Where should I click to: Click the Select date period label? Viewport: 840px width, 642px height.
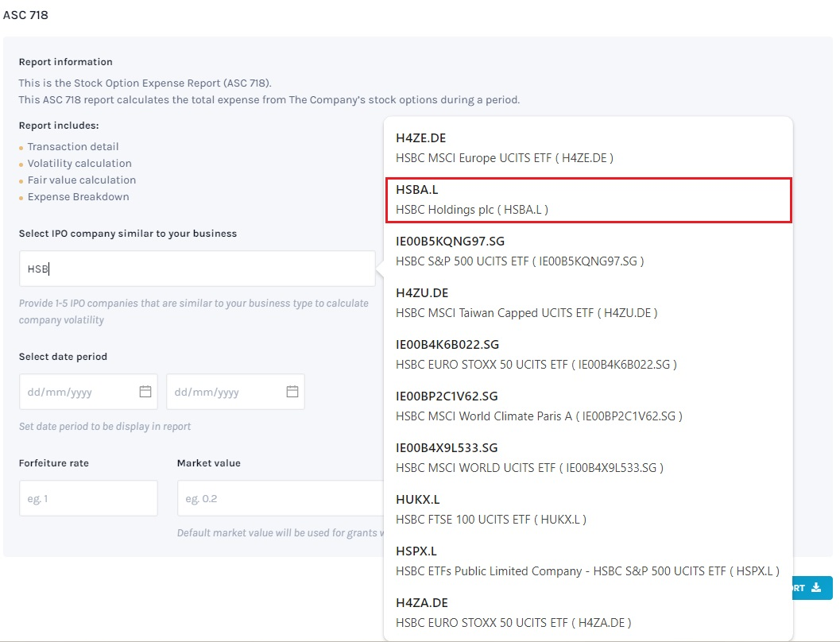[63, 357]
